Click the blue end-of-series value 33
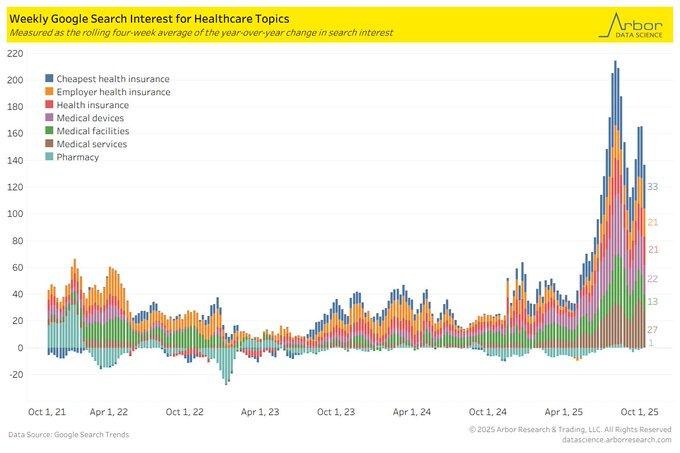The image size is (680, 453). (x=652, y=187)
